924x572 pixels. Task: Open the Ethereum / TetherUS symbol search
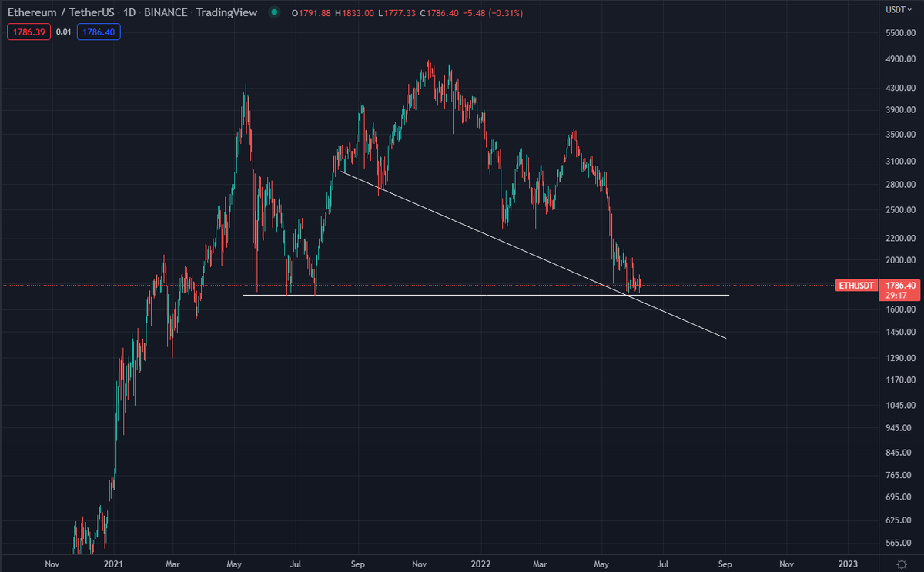coord(62,12)
